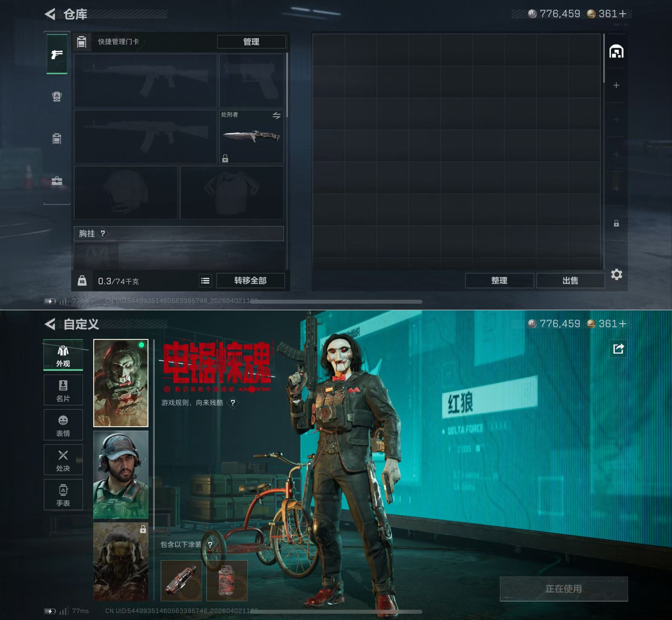Image resolution: width=672 pixels, height=620 pixels.
Task: Open list view icon beside weight
Action: click(x=205, y=281)
